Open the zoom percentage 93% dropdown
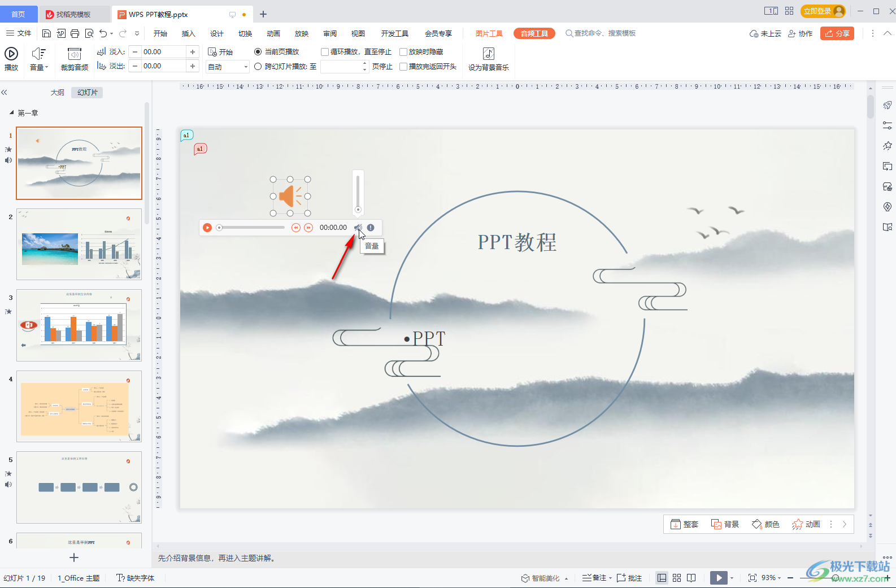The height and width of the screenshot is (588, 896). click(x=771, y=578)
